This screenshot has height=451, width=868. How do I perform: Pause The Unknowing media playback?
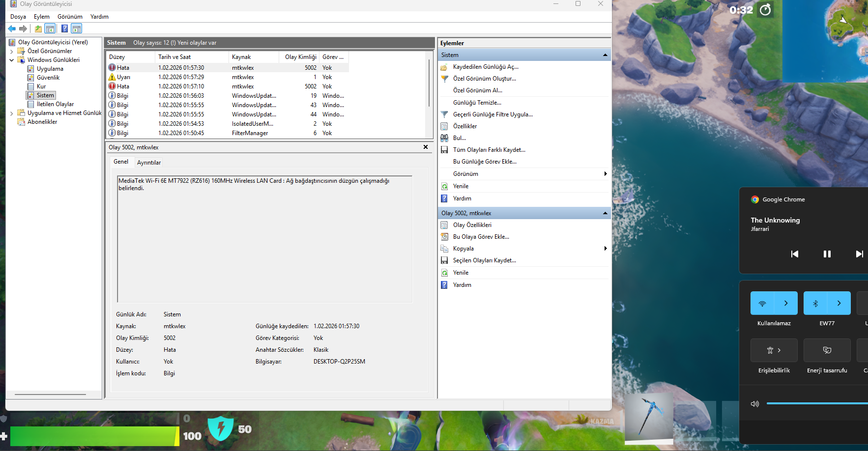click(x=827, y=254)
